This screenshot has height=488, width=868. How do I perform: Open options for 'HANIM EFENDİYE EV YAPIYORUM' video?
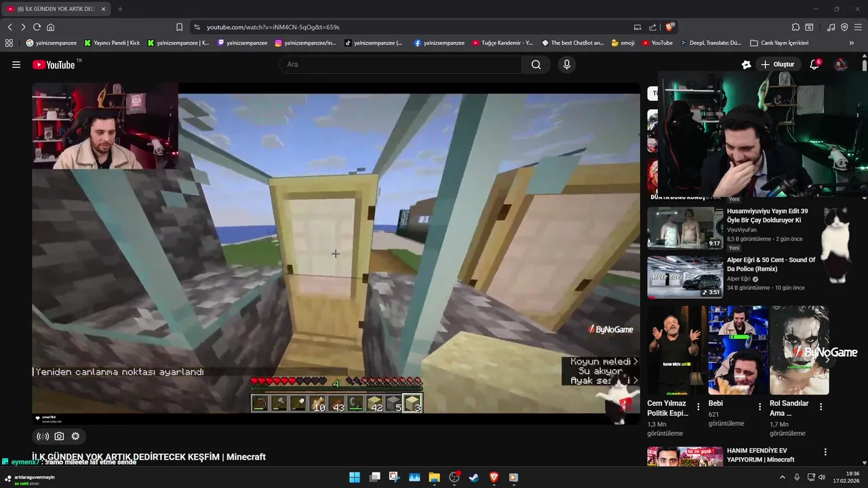click(x=825, y=452)
